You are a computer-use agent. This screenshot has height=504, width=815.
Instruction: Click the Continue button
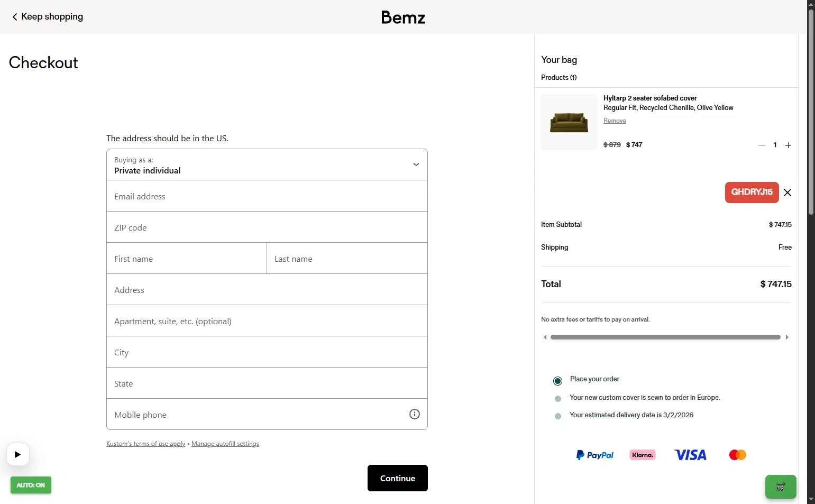tap(398, 478)
